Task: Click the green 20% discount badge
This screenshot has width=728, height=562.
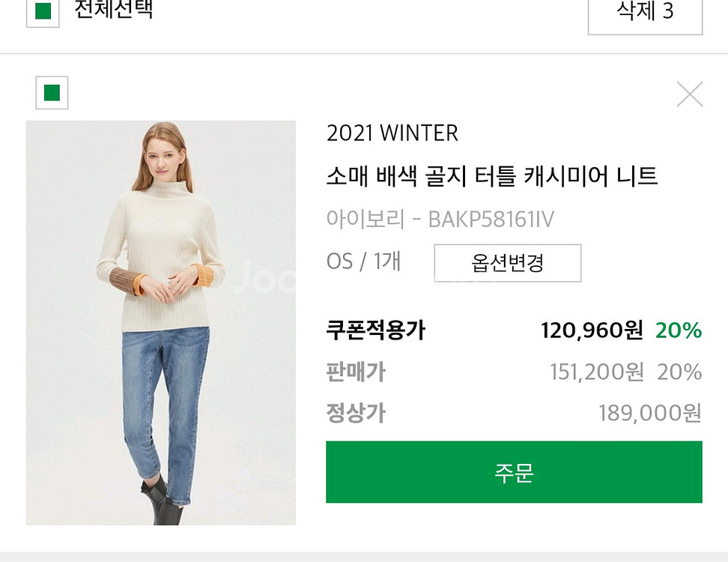Action: tap(679, 330)
